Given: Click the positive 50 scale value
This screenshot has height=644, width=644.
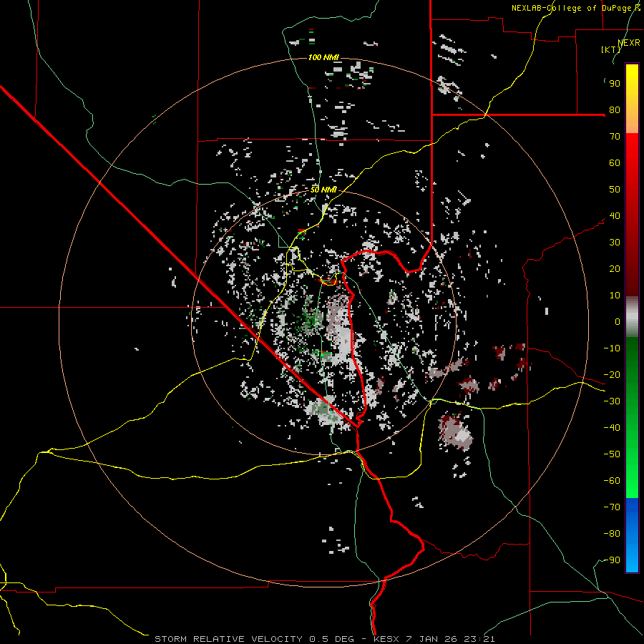Looking at the screenshot, I should coord(615,190).
